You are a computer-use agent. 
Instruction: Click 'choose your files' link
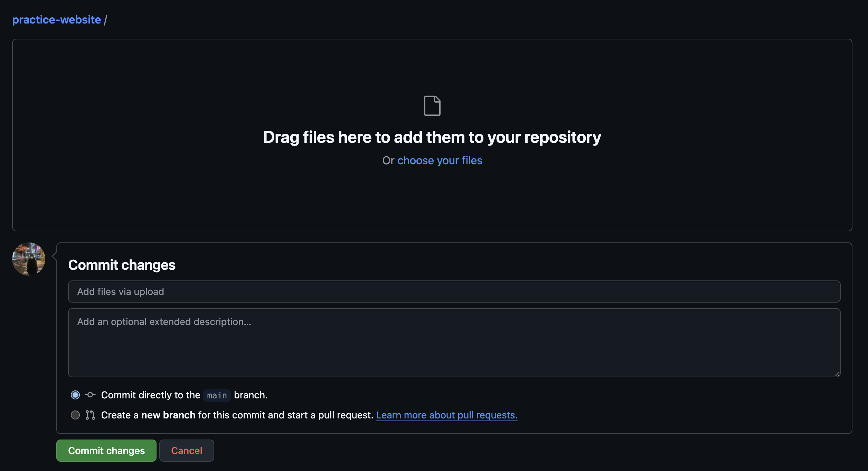pos(440,160)
